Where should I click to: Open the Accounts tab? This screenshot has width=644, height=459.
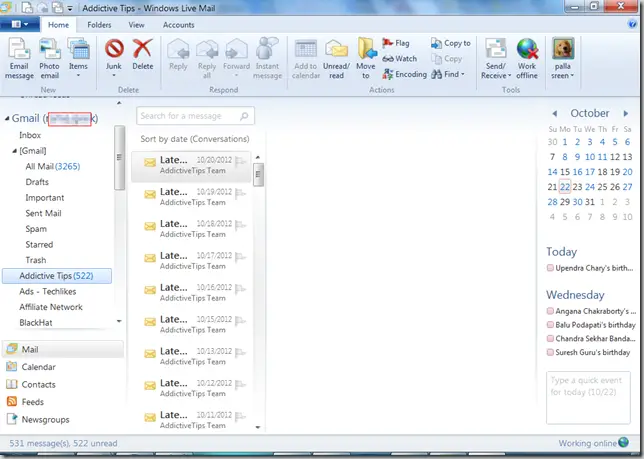[x=179, y=24]
